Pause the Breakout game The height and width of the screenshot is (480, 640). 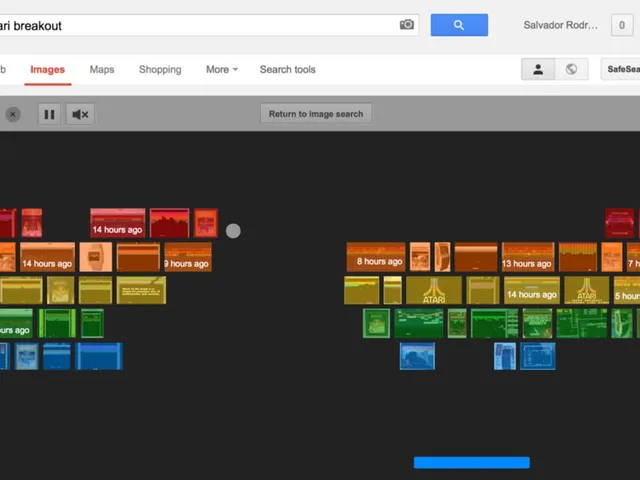pyautogui.click(x=49, y=114)
